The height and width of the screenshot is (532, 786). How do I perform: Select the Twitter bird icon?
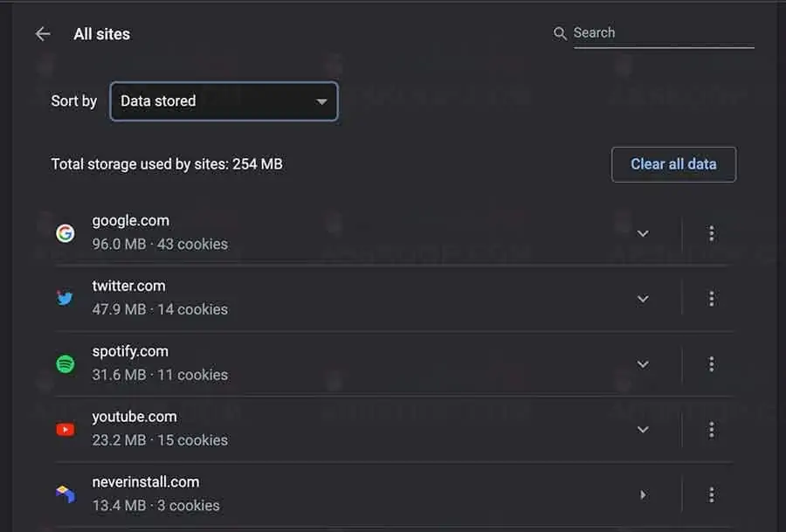pos(65,298)
